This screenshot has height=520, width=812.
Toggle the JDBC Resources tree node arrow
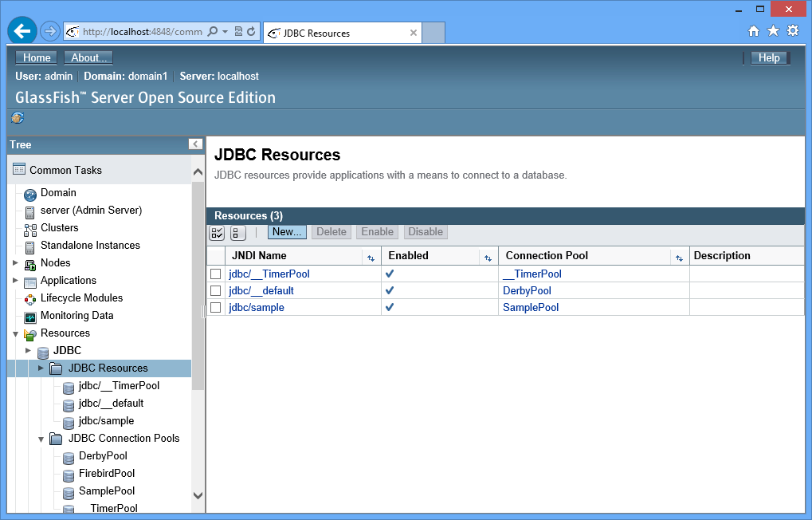click(41, 368)
